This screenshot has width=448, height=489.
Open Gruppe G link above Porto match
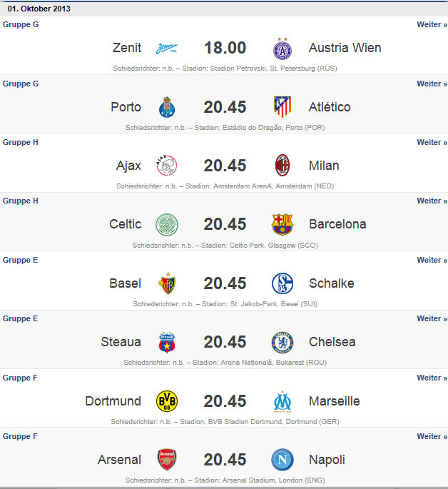pyautogui.click(x=21, y=84)
